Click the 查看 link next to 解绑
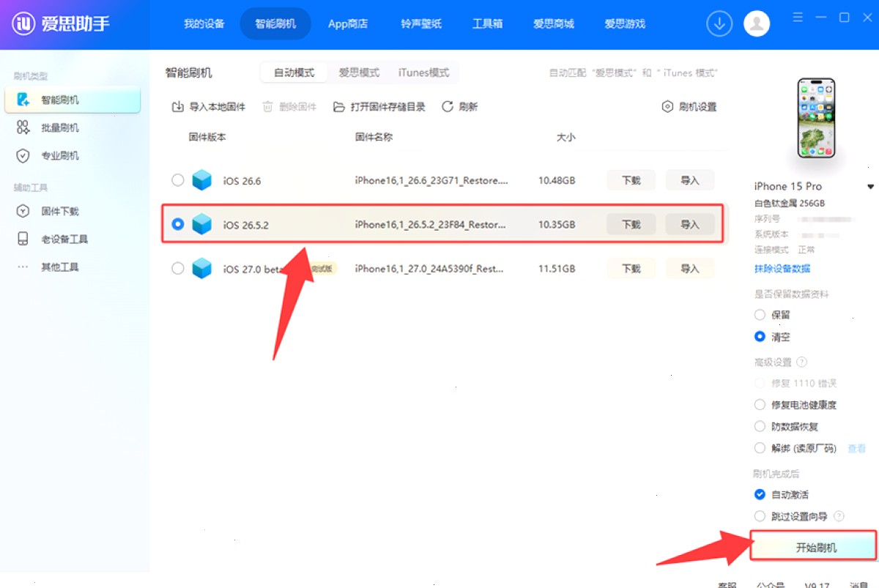 tap(857, 448)
